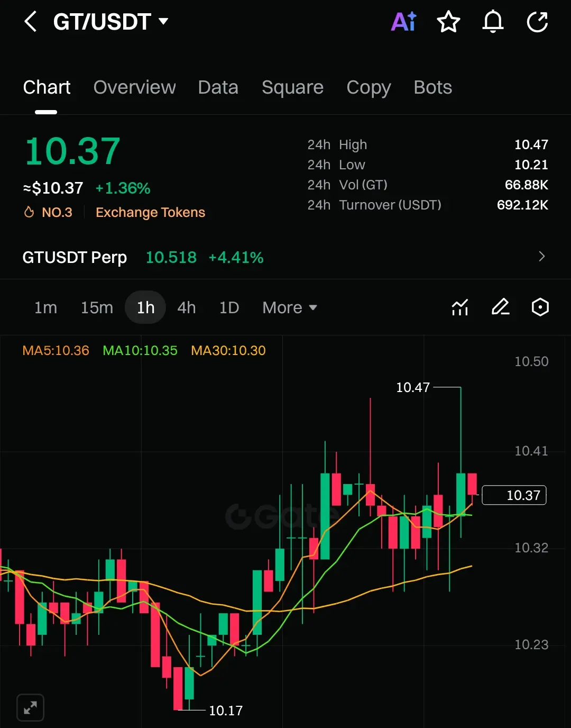571x728 pixels.
Task: Add GT/USDT to favorites with star
Action: [x=448, y=22]
